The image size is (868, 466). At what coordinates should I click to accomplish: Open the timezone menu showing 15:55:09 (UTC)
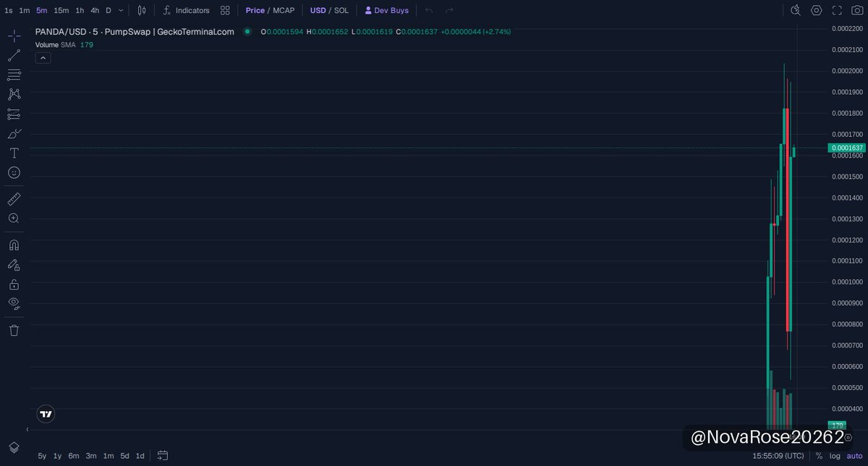coord(778,456)
